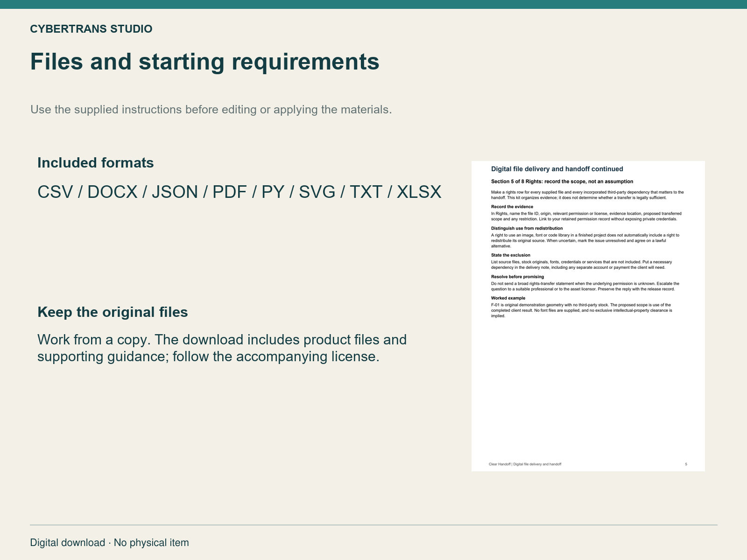Click the "Record the evidence" subheading
Viewport: 747px width, 560px height.
coord(512,207)
